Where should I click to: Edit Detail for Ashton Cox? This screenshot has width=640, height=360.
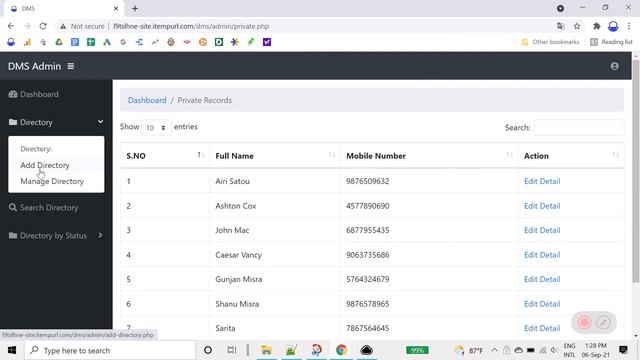coord(542,206)
